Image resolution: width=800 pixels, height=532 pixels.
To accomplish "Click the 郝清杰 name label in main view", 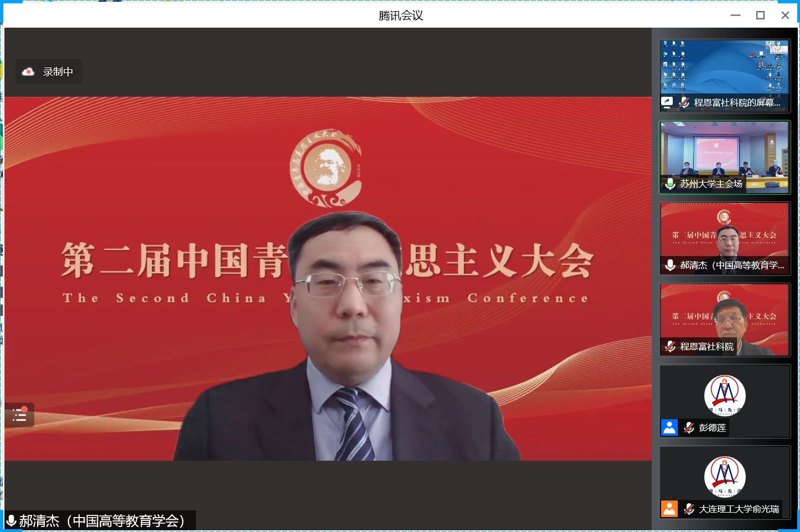I will coord(102,521).
